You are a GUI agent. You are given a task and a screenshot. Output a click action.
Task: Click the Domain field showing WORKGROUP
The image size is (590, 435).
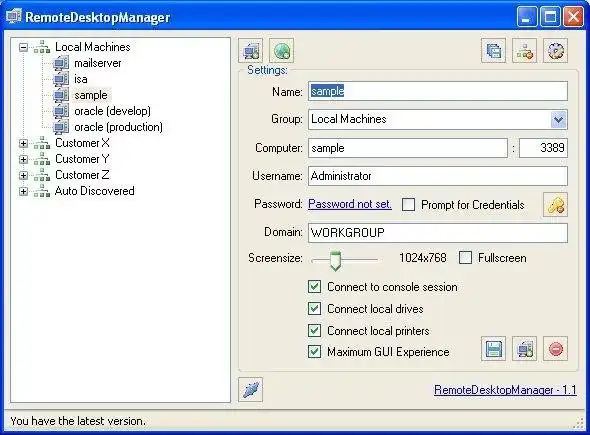click(x=438, y=233)
